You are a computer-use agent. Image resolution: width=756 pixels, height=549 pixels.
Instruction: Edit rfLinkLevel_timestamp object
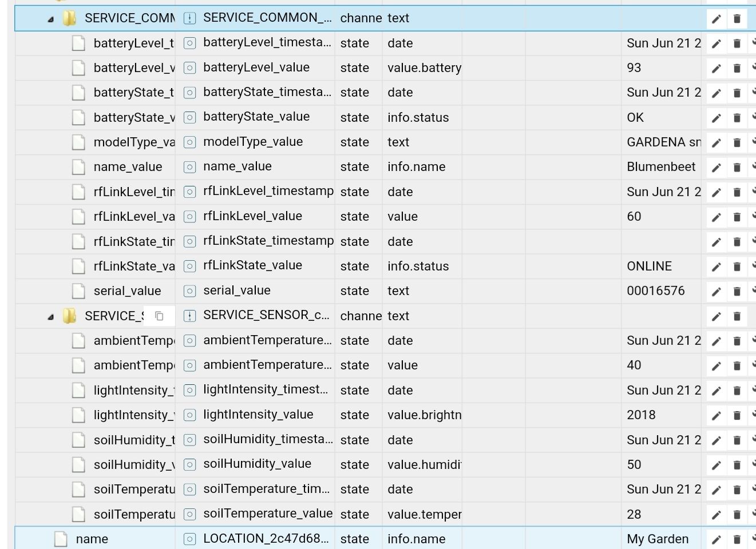coord(717,192)
